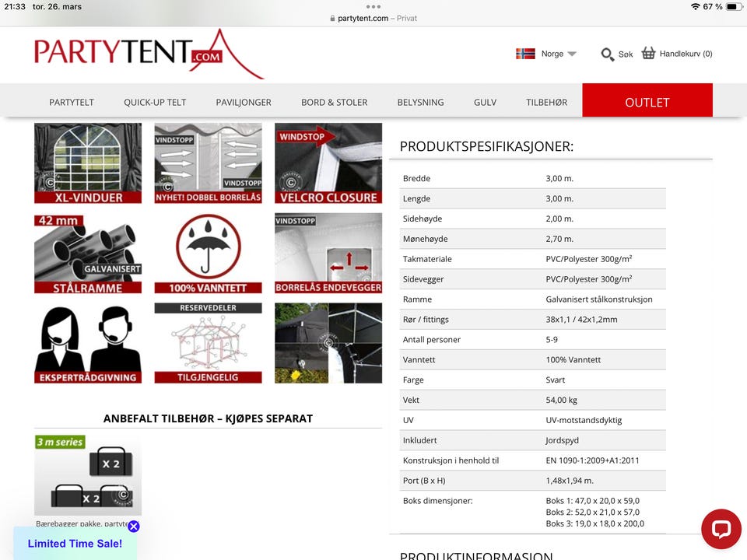747x560 pixels.
Task: Select the 'UV-motstandsdyktig' value
Action: pyautogui.click(x=584, y=421)
